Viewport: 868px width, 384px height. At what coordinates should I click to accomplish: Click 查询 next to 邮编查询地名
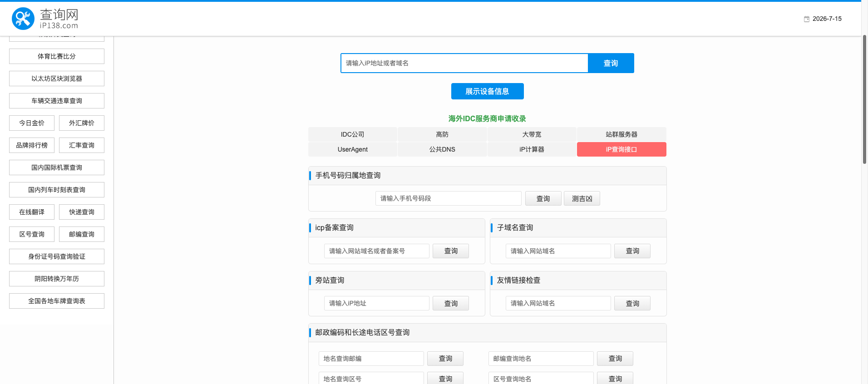[615, 359]
